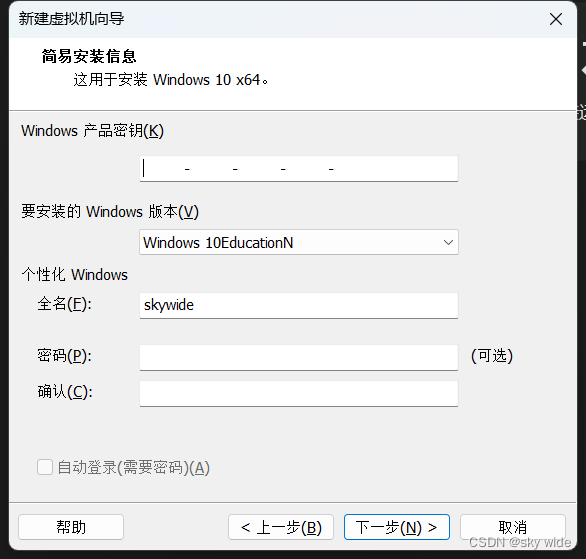Click the 全名(F) label
This screenshot has height=559, width=586.
click(64, 304)
